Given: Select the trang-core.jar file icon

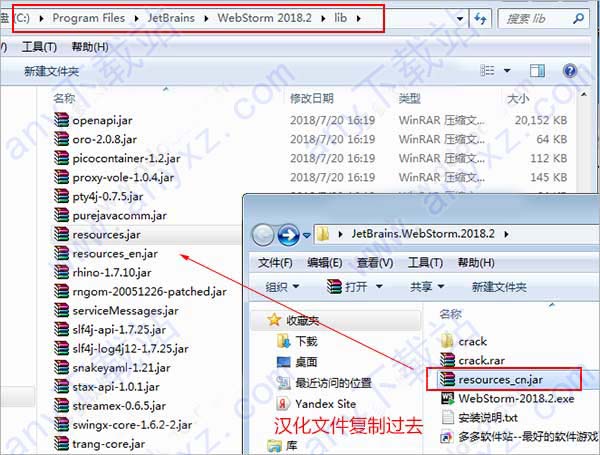Looking at the screenshot, I should pyautogui.click(x=61, y=444).
